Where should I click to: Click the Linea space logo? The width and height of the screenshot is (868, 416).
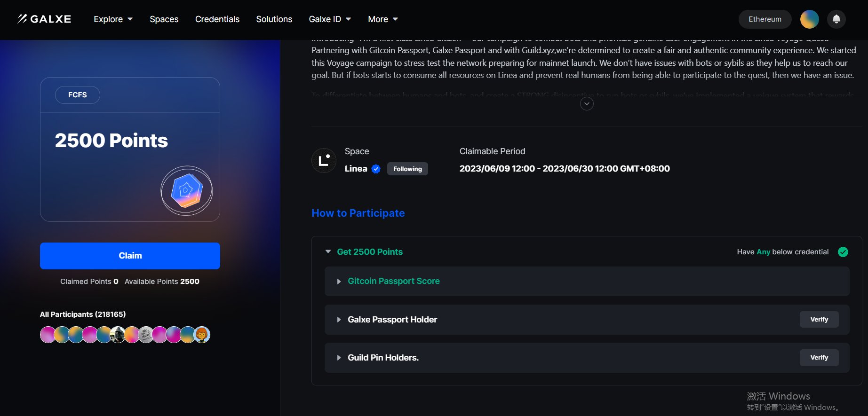(324, 160)
